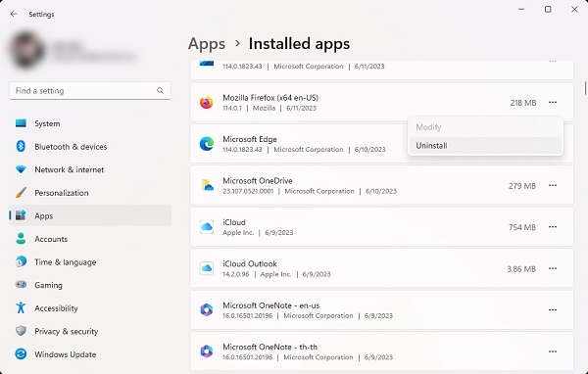Image resolution: width=588 pixels, height=374 pixels.
Task: Open the Accounts settings
Action: [x=90, y=239]
